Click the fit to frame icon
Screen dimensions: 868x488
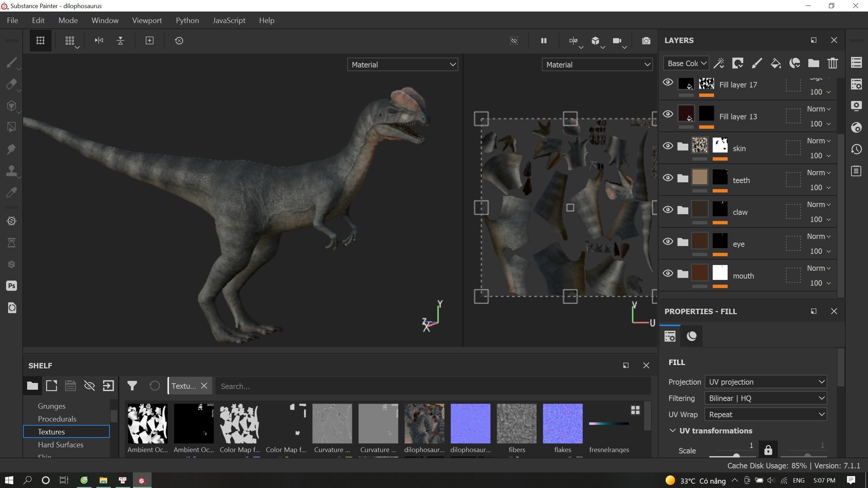pos(150,41)
